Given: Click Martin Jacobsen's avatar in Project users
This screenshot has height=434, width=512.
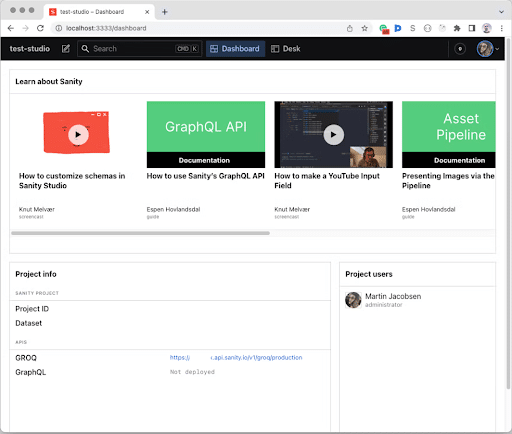Looking at the screenshot, I should tap(353, 300).
